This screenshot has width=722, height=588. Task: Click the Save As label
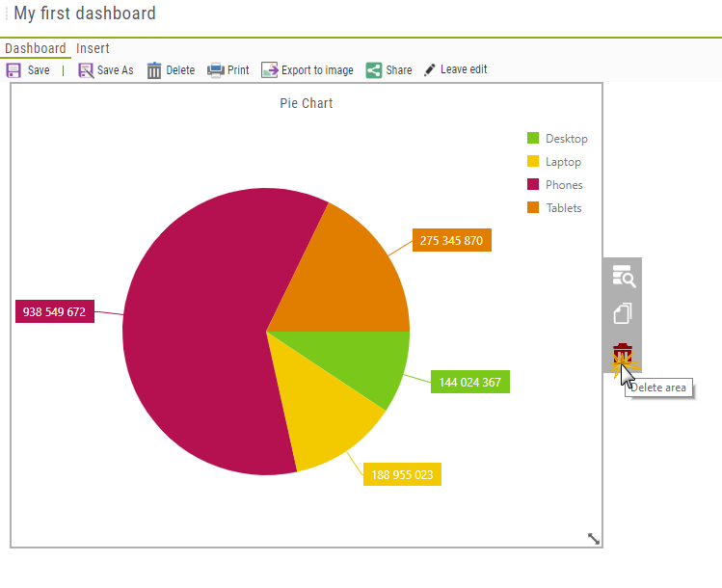pyautogui.click(x=115, y=70)
